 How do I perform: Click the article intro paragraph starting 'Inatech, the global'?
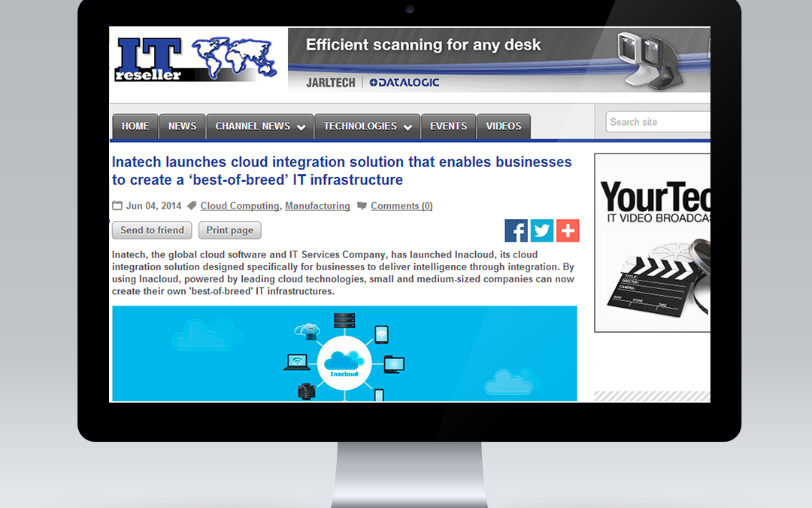[x=344, y=272]
